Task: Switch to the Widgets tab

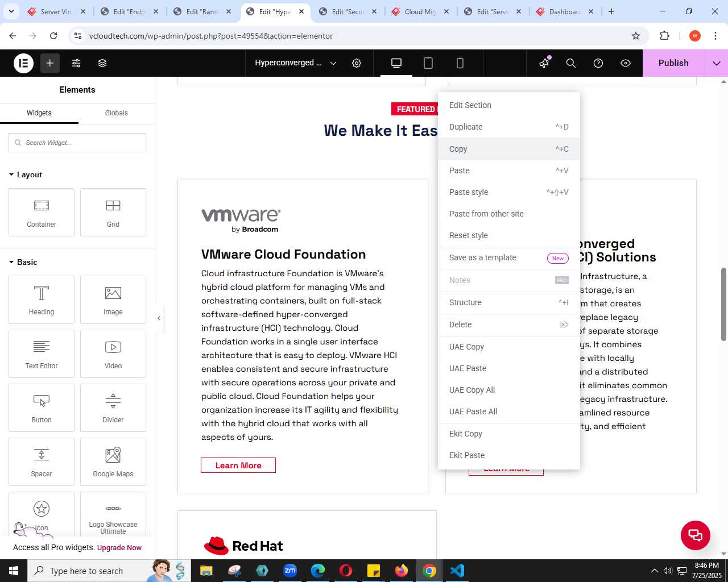Action: point(39,113)
